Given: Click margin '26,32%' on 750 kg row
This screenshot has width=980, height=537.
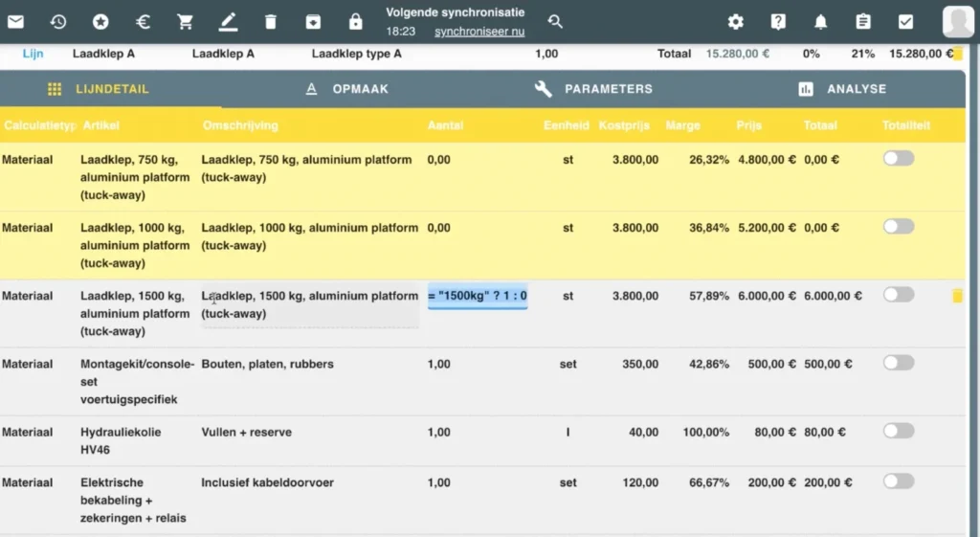Looking at the screenshot, I should click(x=709, y=160).
